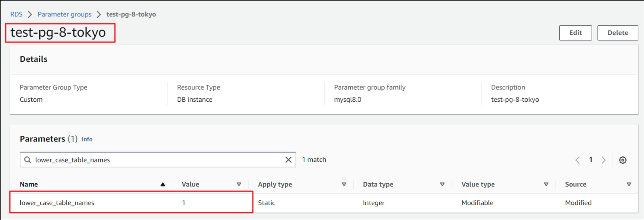The height and width of the screenshot is (220, 644).
Task: Click the lower_case_table_names parameter name
Action: [57, 203]
